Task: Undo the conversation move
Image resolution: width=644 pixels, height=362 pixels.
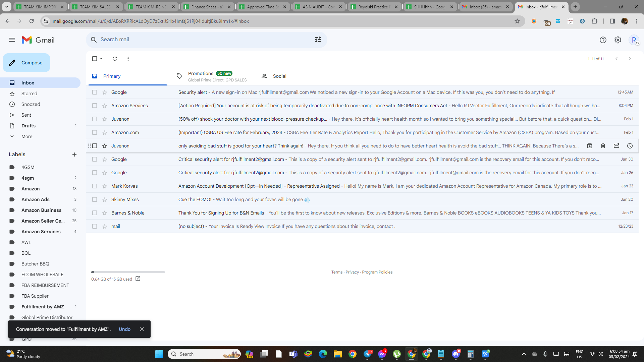Action: (x=124, y=329)
